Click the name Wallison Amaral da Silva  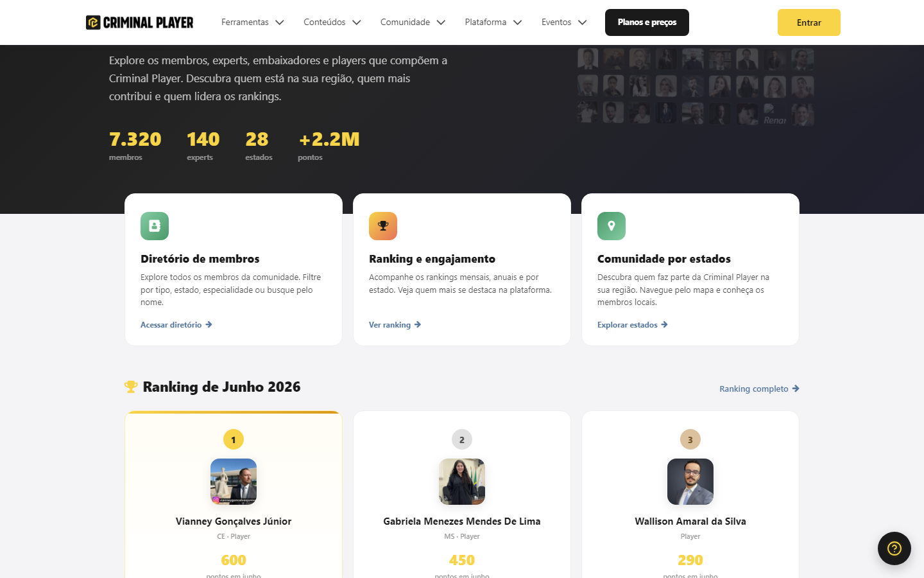pos(690,521)
